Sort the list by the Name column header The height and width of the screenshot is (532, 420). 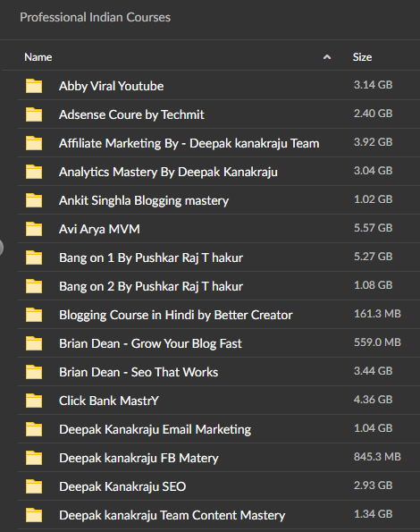click(38, 57)
